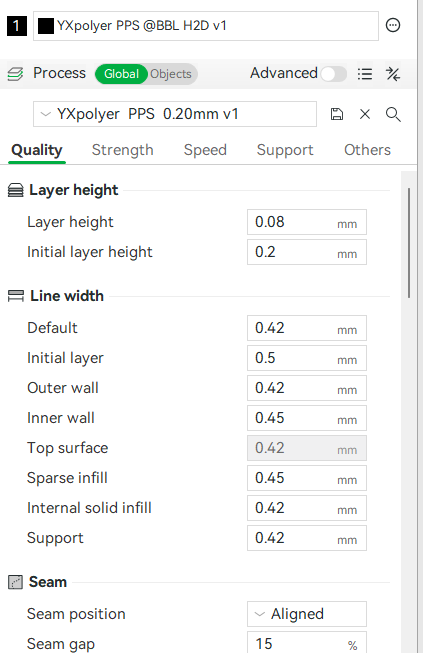Click the Outer wall line width field
Screen dimensions: 423x653
point(307,388)
